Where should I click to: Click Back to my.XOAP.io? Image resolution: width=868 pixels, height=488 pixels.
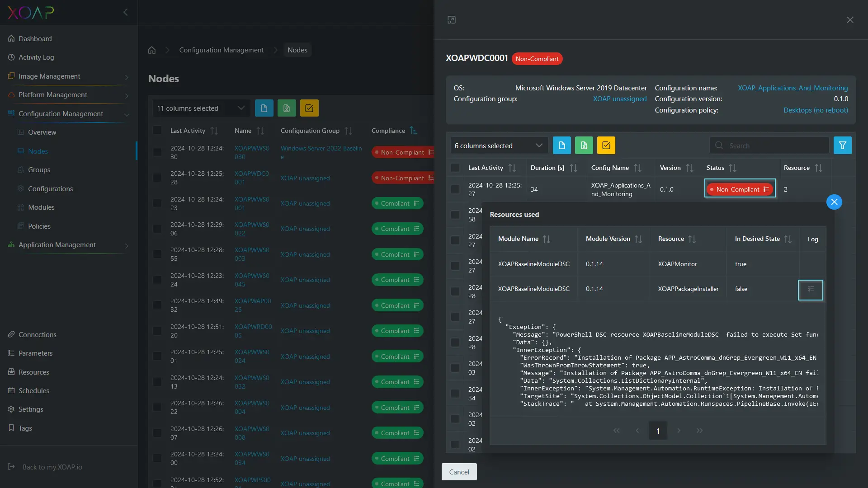tap(52, 467)
